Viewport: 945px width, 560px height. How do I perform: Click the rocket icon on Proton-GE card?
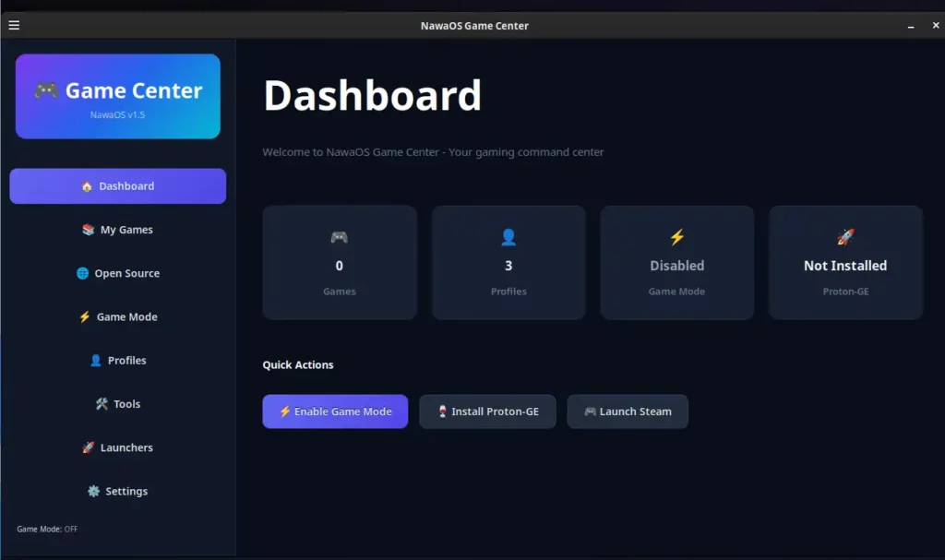click(845, 237)
